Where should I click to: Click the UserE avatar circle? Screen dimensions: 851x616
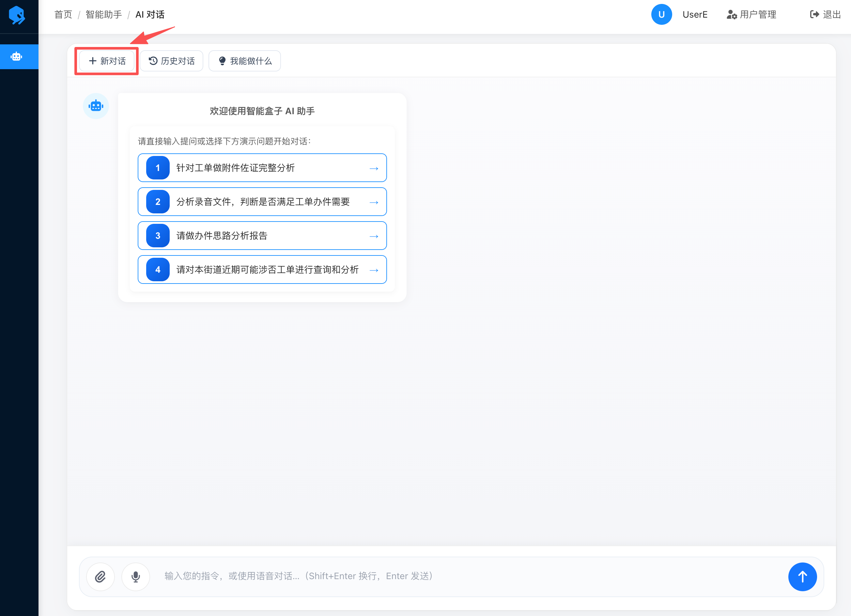(x=661, y=15)
